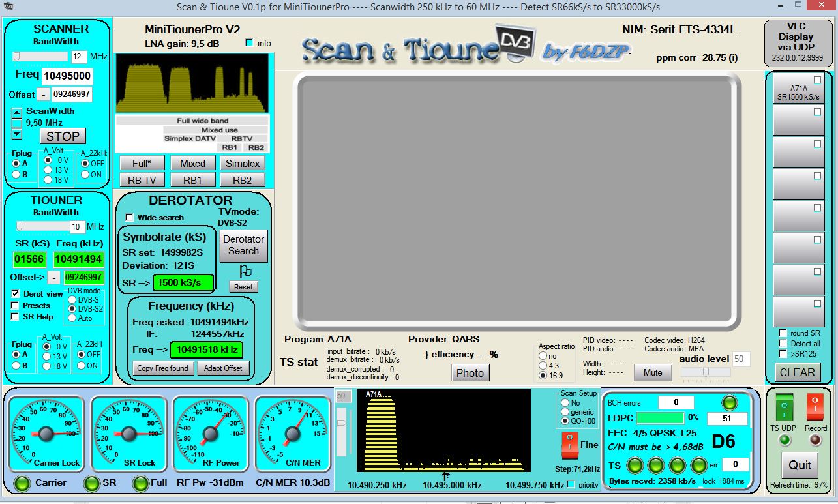
Task: Select 4:3 aspect ratio
Action: pyautogui.click(x=543, y=366)
